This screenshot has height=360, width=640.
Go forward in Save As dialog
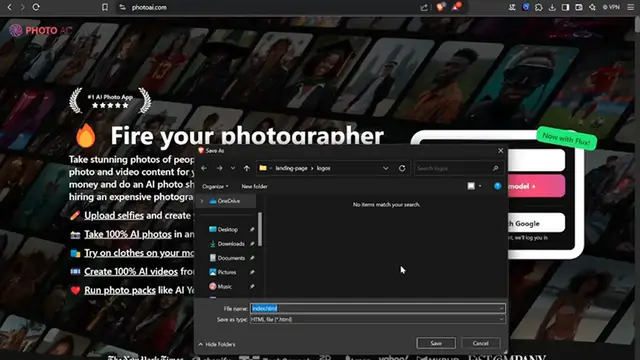(220, 168)
